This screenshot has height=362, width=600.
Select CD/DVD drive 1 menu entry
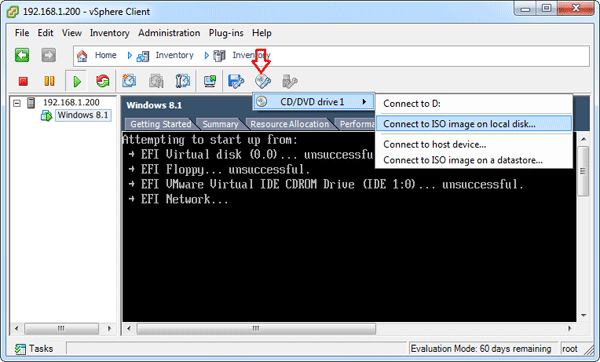[x=313, y=102]
